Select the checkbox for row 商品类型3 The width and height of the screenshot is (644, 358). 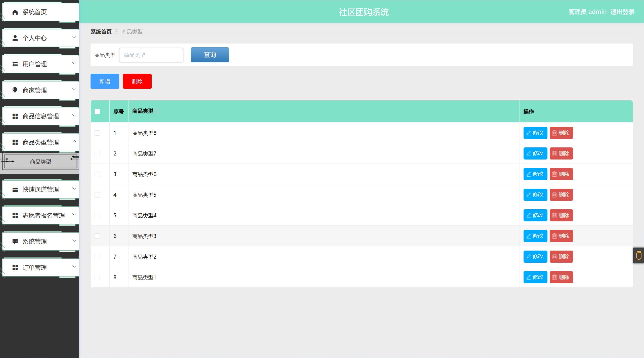coord(97,236)
